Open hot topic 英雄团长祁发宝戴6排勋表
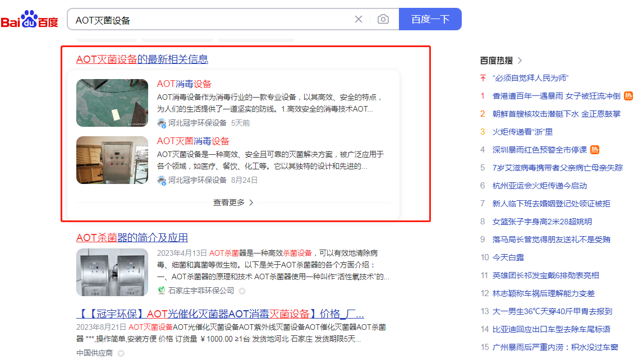The width and height of the screenshot is (643, 364). point(545,275)
